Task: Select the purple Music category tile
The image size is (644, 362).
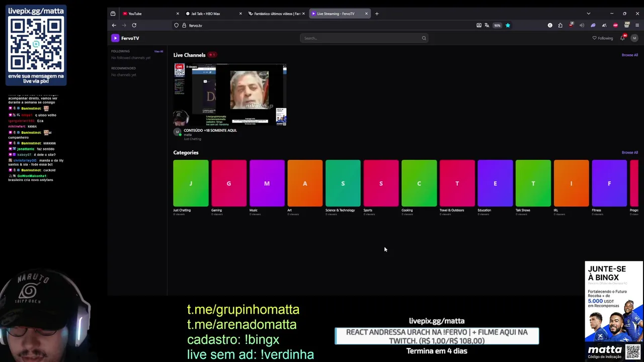Action: coord(267,184)
